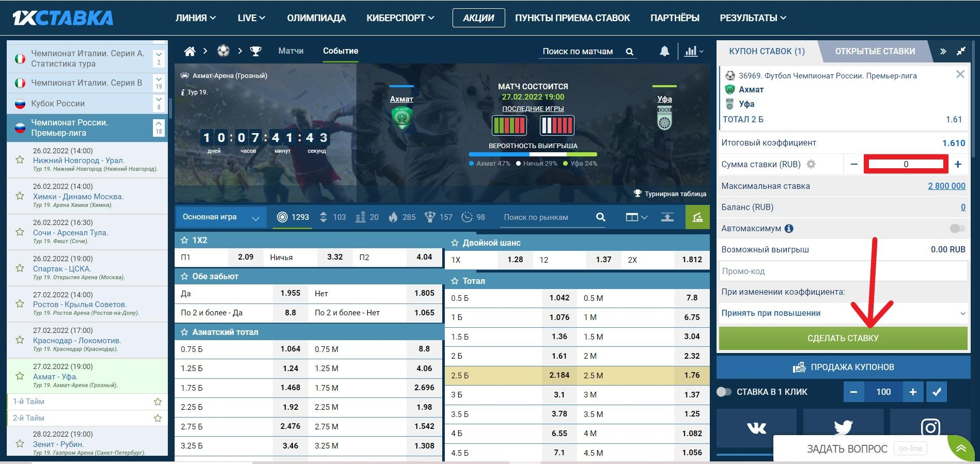Switch to the Матчи tab

(291, 51)
